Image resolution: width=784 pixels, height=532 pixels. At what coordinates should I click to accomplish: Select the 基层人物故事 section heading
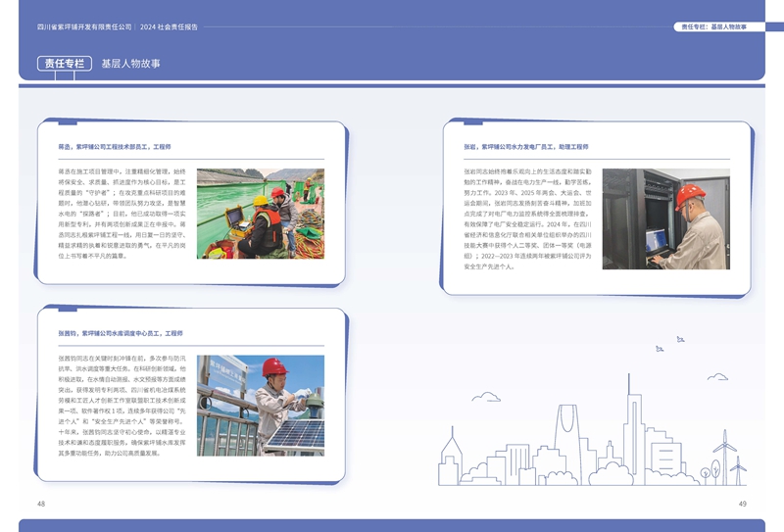tap(130, 64)
